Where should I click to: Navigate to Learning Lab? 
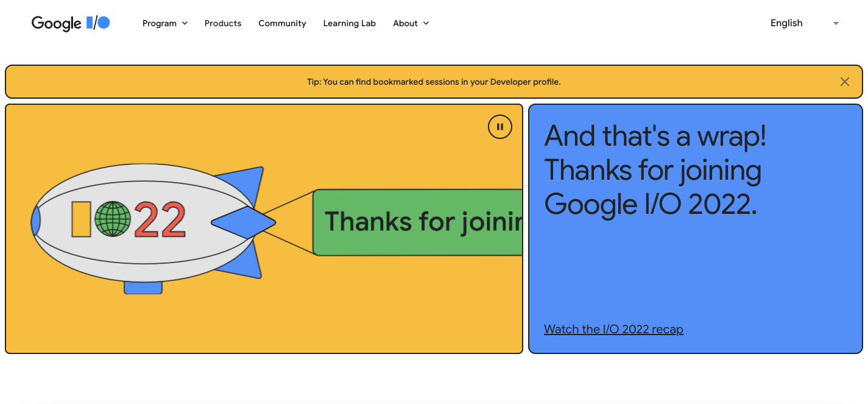click(x=349, y=23)
